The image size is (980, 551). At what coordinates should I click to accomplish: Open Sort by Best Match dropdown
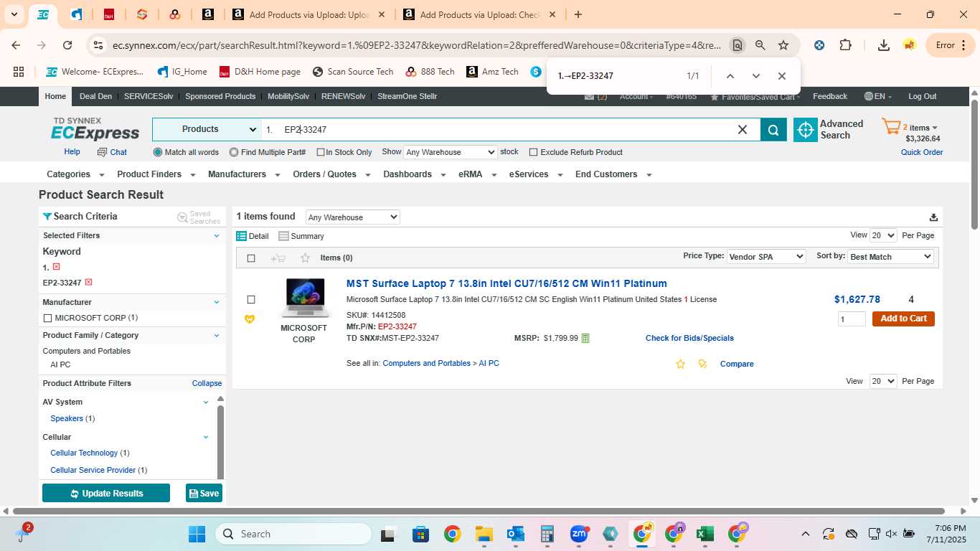(x=890, y=257)
